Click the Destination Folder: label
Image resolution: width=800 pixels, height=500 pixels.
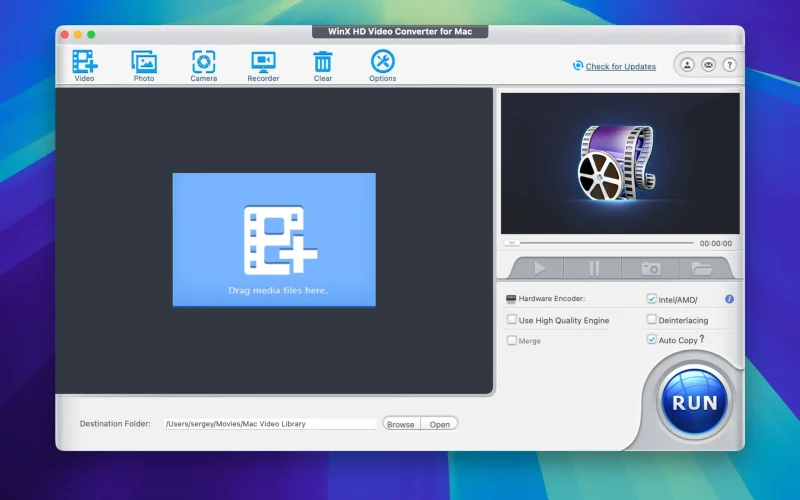115,423
